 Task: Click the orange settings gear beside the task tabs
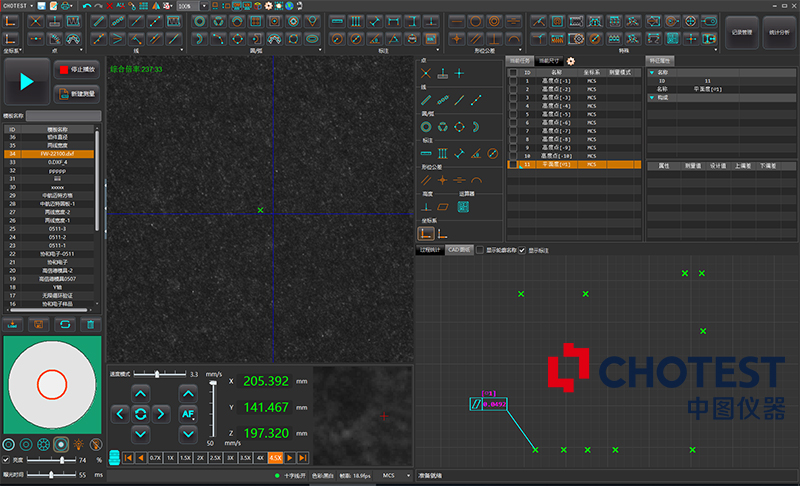click(x=571, y=61)
